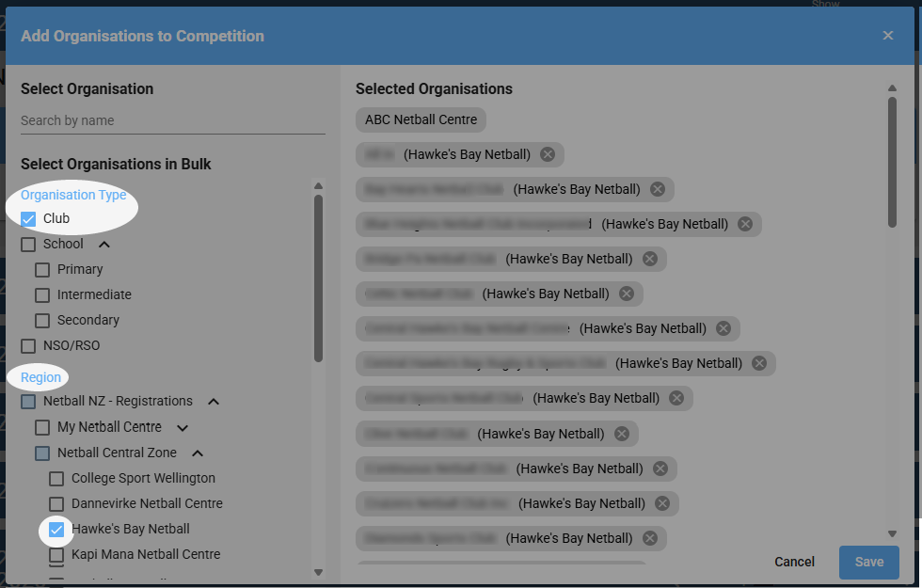Uncheck the Club organisation type

(28, 218)
